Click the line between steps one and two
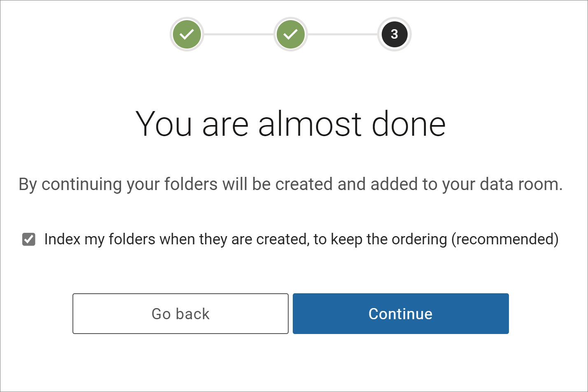Image resolution: width=588 pixels, height=392 pixels. click(239, 34)
